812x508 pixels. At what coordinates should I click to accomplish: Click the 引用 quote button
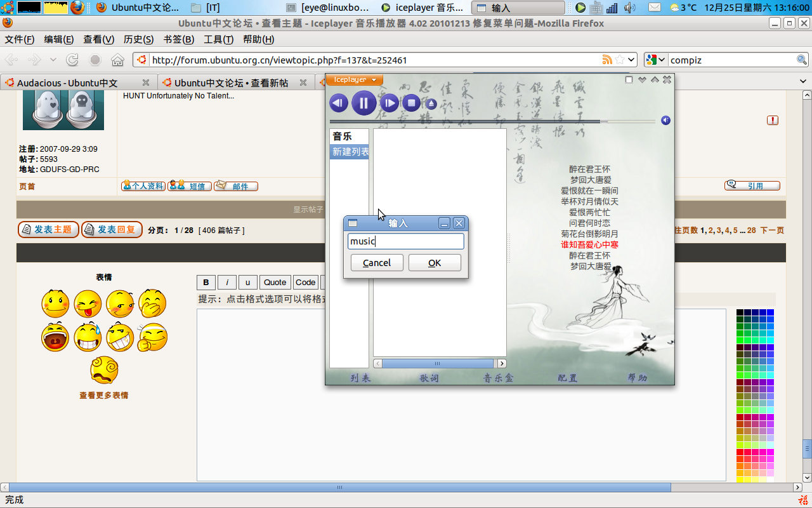pos(752,185)
